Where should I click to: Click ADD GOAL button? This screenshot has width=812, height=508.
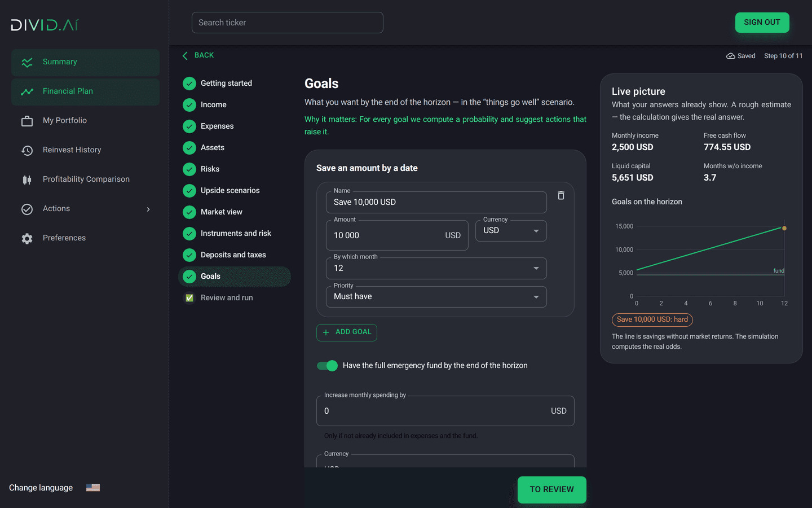coord(347,332)
